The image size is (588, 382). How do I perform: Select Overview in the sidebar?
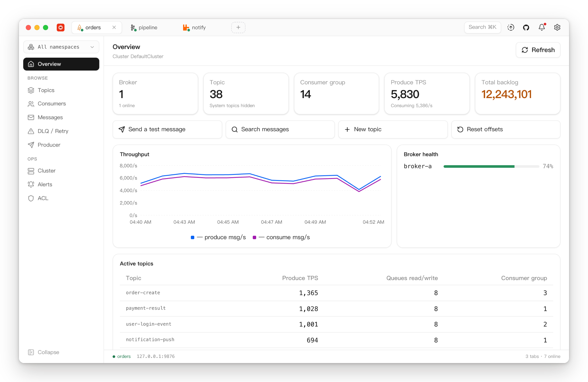61,64
